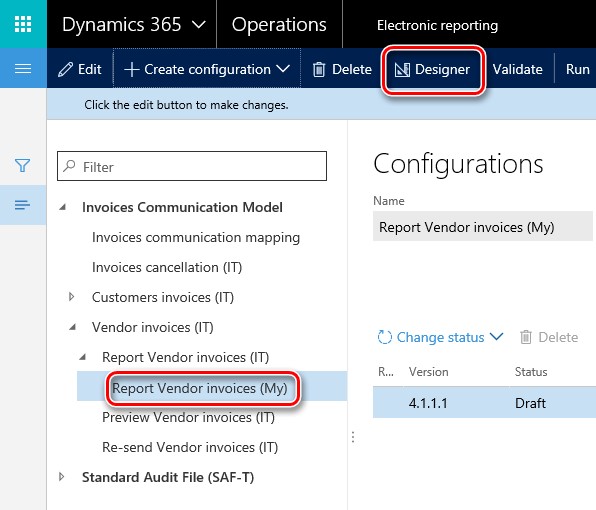This screenshot has height=510, width=596.
Task: Focus the Filter search box
Action: point(192,166)
